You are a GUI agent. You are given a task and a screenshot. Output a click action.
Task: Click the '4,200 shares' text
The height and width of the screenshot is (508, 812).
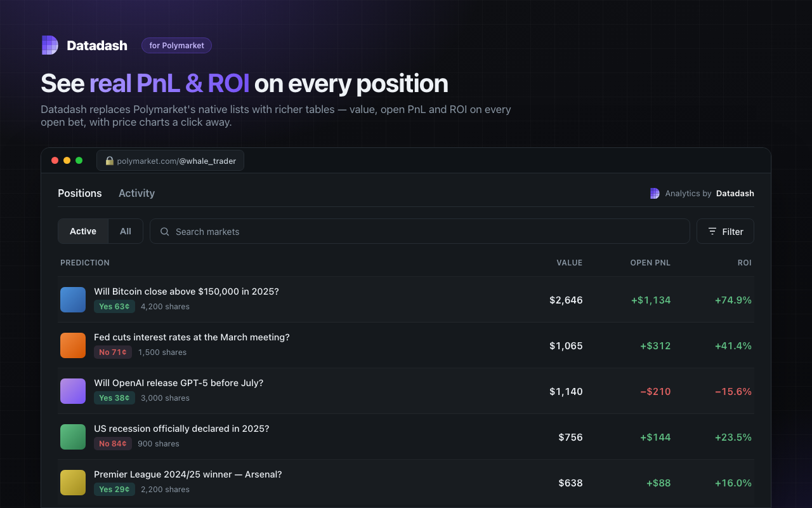(x=165, y=306)
